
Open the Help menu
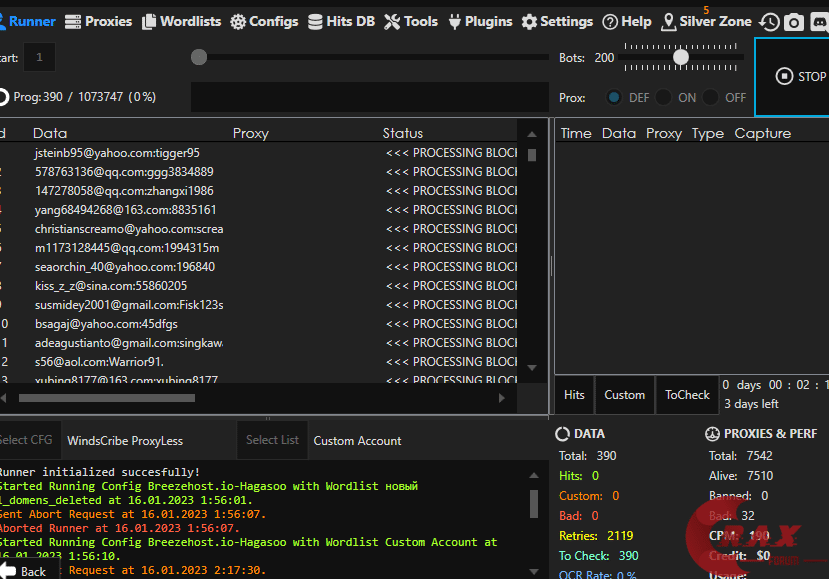(627, 21)
